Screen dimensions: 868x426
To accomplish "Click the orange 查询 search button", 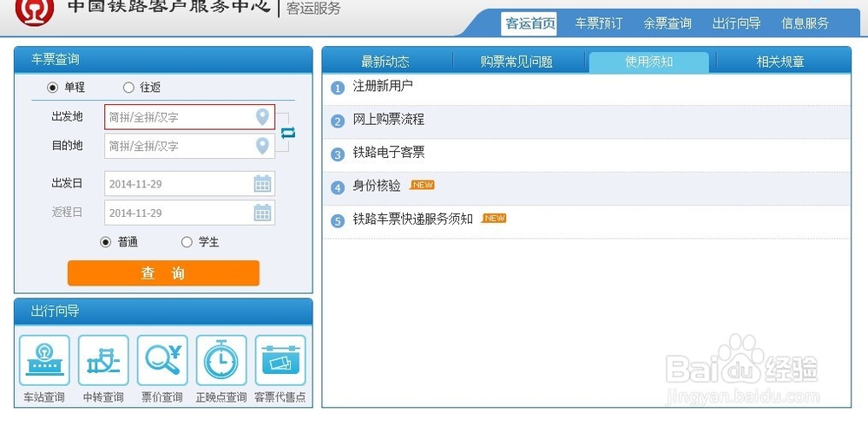I will tap(163, 273).
